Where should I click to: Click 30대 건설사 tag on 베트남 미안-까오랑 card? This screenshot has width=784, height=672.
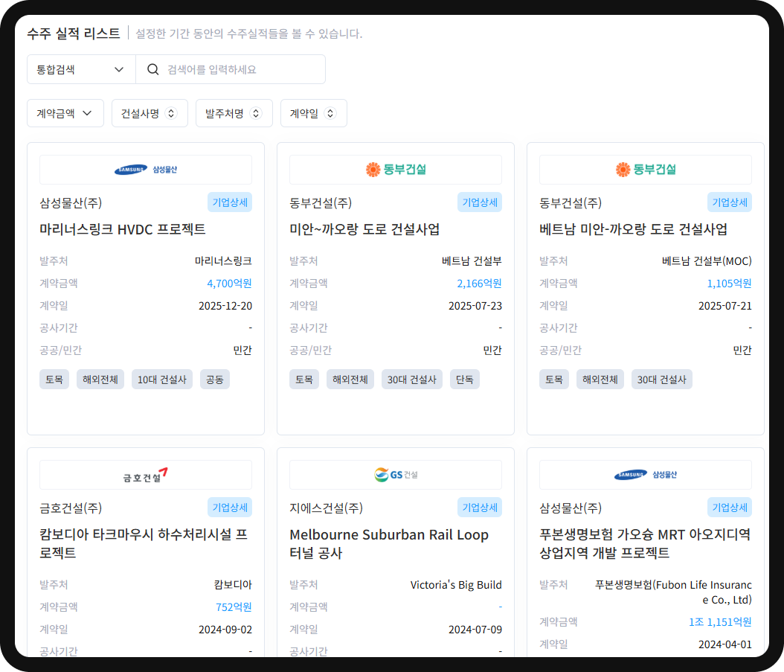pyautogui.click(x=662, y=380)
